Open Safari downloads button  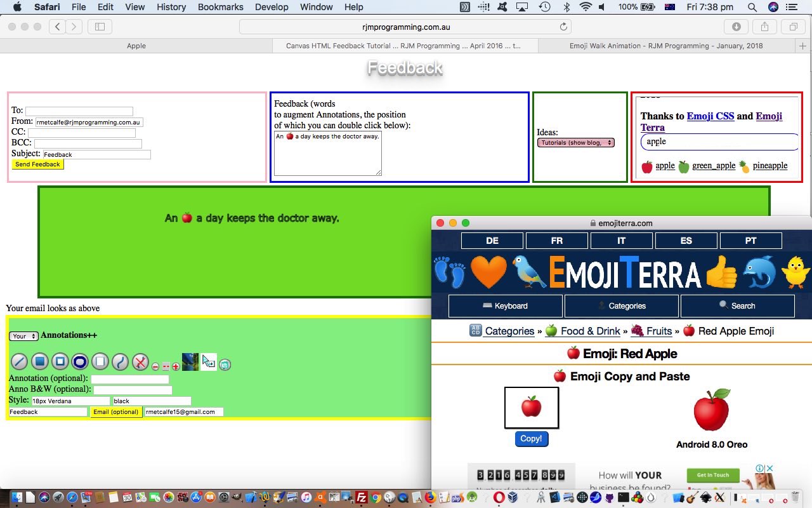[x=736, y=27]
